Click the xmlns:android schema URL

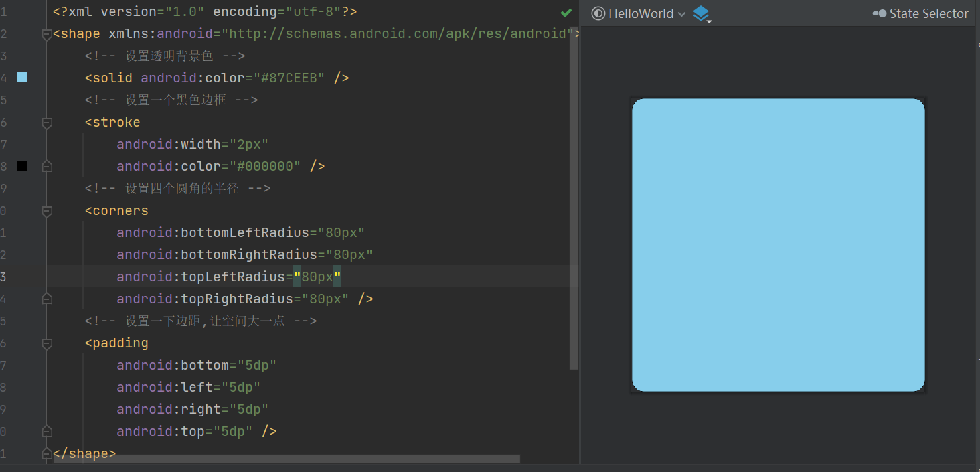click(398, 33)
